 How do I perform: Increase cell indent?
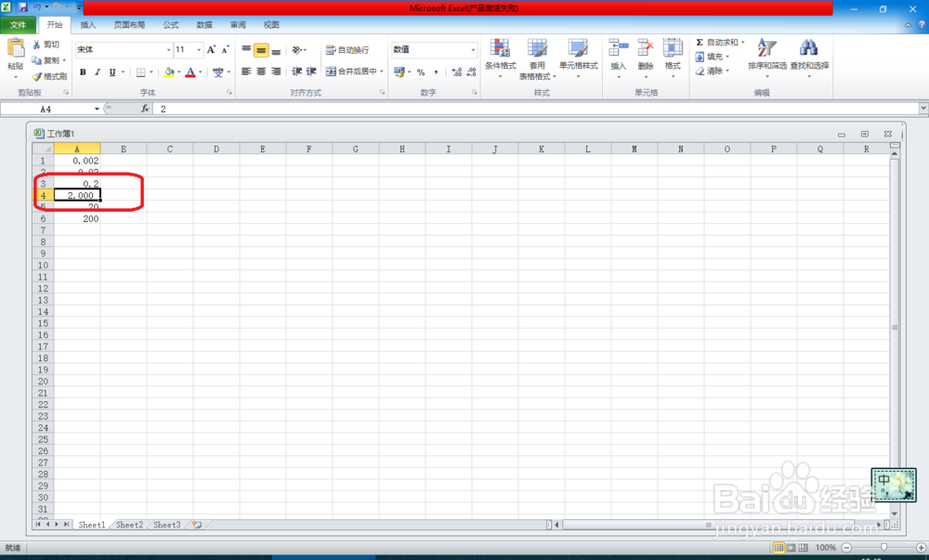pos(311,72)
